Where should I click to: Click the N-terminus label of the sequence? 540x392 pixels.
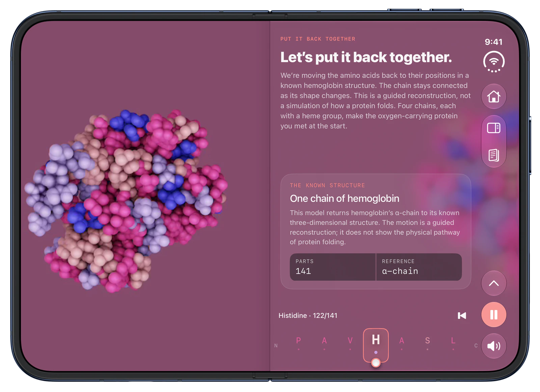click(x=276, y=346)
